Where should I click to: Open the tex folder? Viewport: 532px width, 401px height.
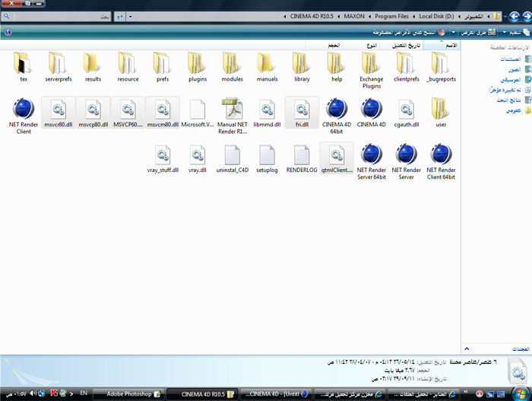[24, 67]
